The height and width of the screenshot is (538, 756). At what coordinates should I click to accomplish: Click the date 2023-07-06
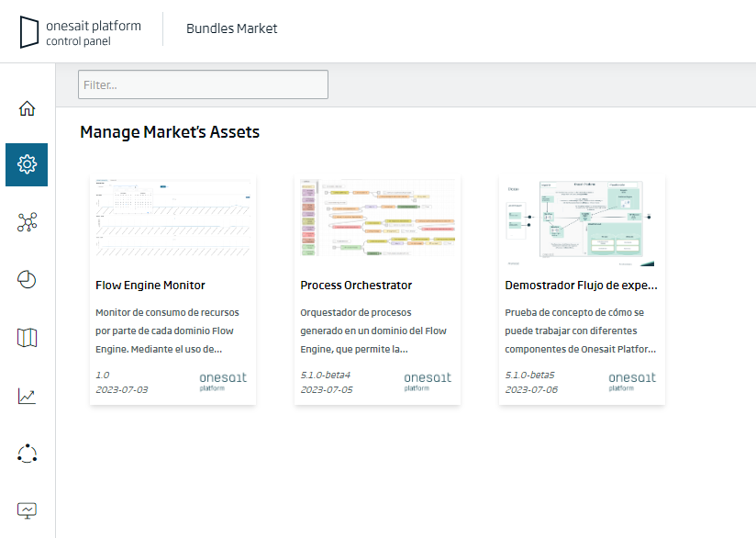coord(531,389)
